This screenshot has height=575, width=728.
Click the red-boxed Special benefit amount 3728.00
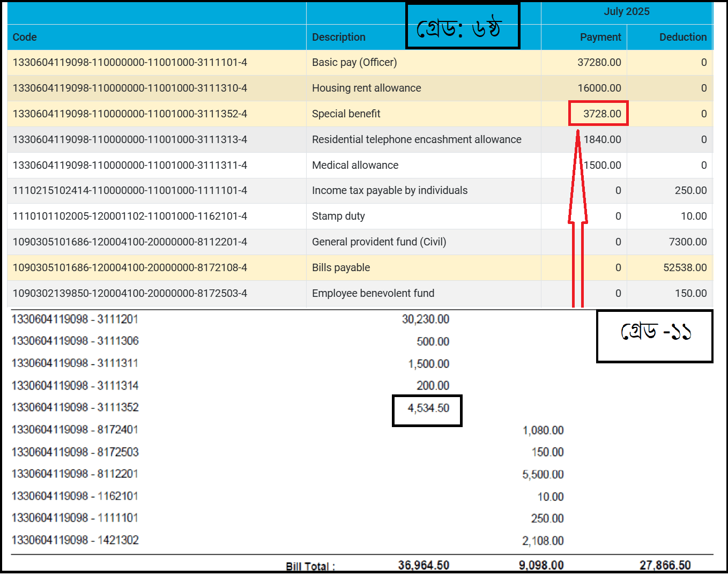(601, 114)
